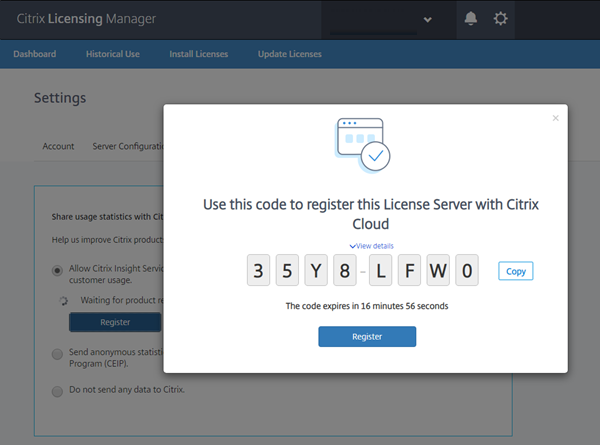
Task: Click the Citrix Licensing Manager title
Action: [x=86, y=19]
